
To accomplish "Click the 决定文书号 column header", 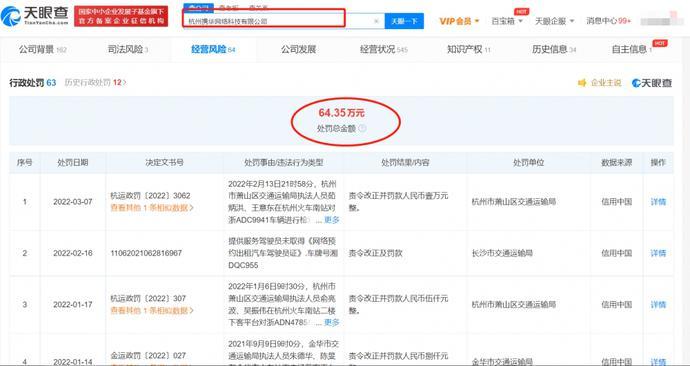I will click(165, 163).
